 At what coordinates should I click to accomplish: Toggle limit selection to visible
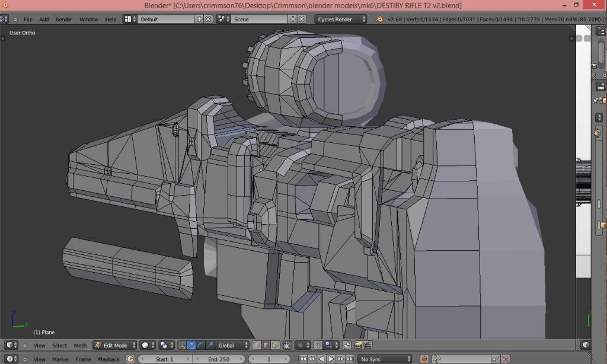pos(287,346)
